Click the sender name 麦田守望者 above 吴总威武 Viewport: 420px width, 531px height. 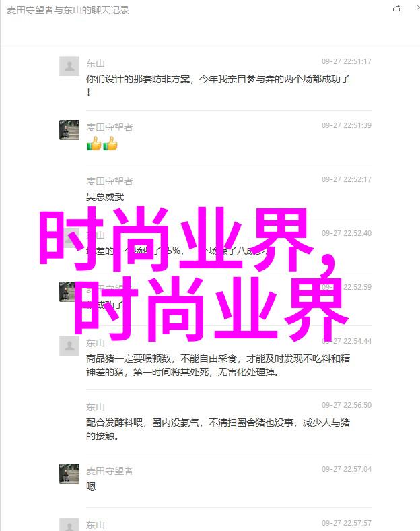110,181
